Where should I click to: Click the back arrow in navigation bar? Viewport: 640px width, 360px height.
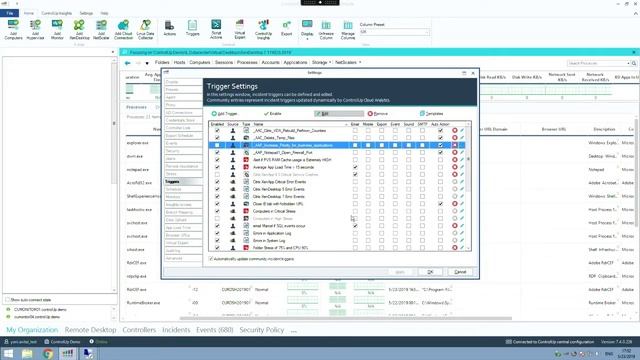128,63
